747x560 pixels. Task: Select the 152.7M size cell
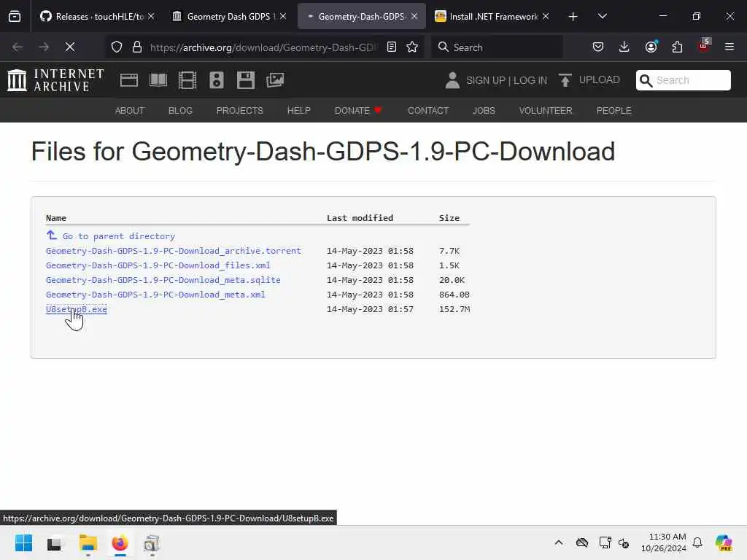tap(454, 309)
